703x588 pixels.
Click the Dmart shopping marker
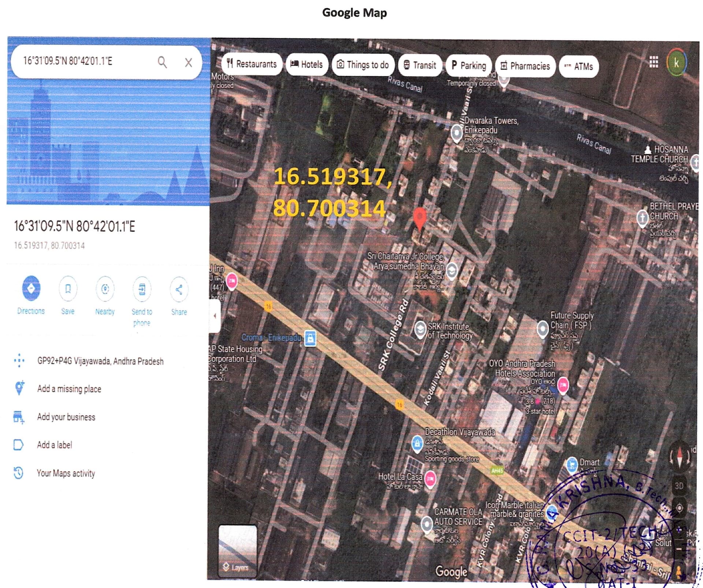(x=572, y=465)
